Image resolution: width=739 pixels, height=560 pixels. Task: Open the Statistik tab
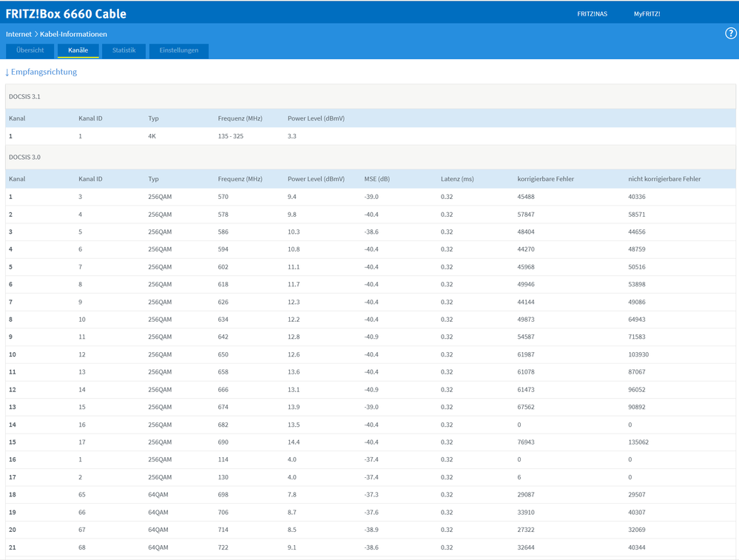point(124,50)
